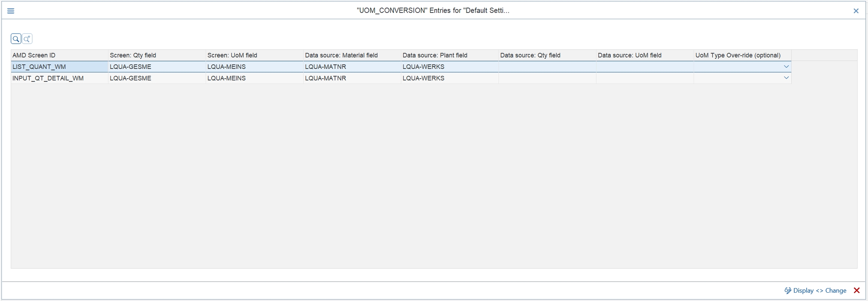The image size is (868, 301).
Task: Select the INPUT_QT_DETAIL_WM screen ID cell
Action: click(59, 78)
